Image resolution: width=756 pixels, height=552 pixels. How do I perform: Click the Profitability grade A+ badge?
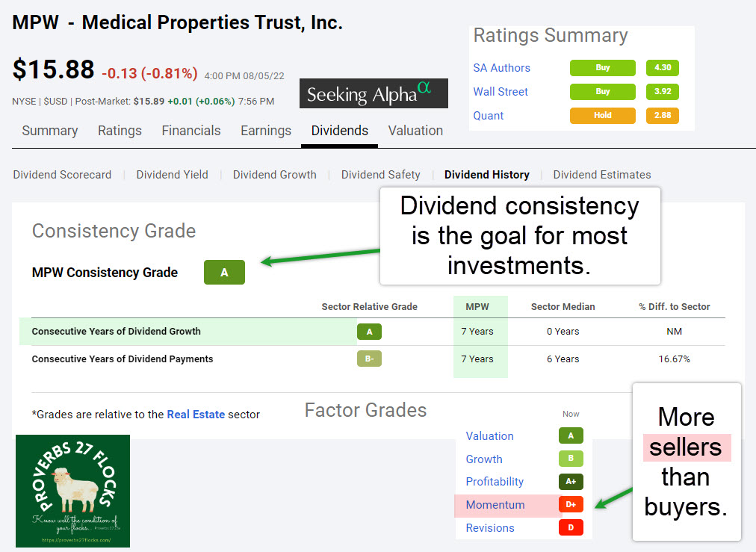click(x=571, y=482)
